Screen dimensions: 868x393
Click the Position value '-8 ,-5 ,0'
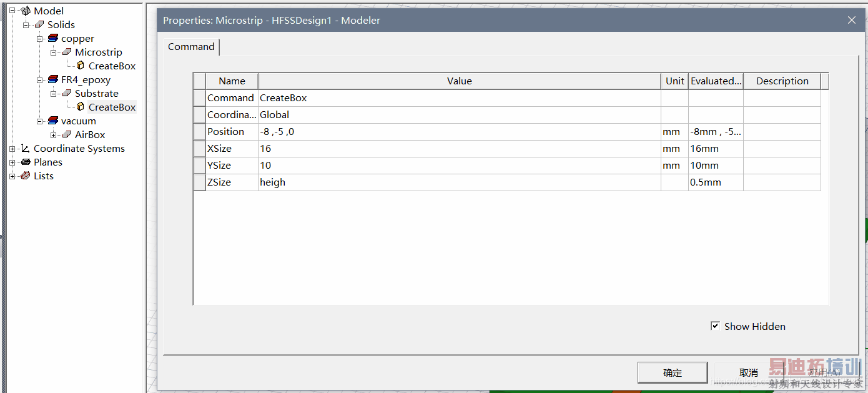460,132
